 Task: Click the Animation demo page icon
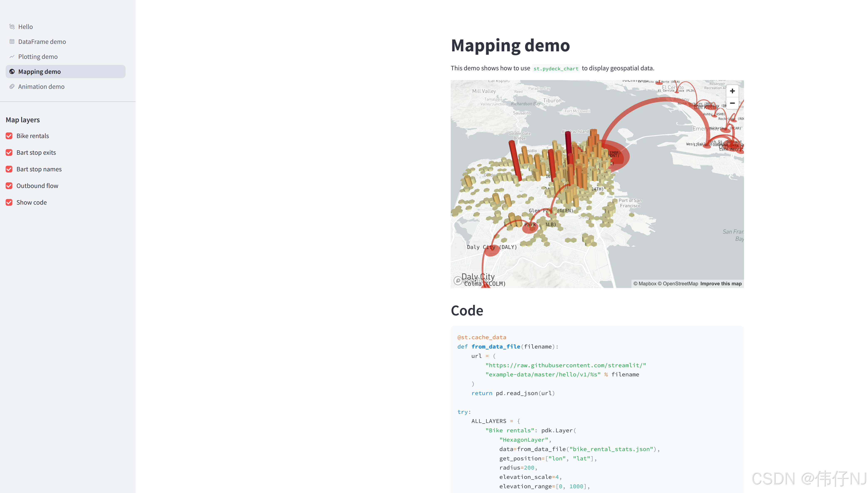(12, 86)
